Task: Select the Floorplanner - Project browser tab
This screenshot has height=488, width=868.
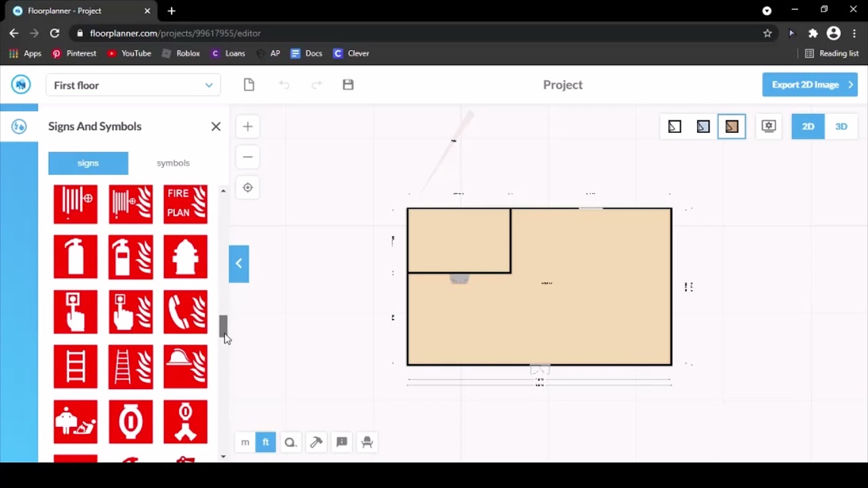Action: [x=81, y=11]
